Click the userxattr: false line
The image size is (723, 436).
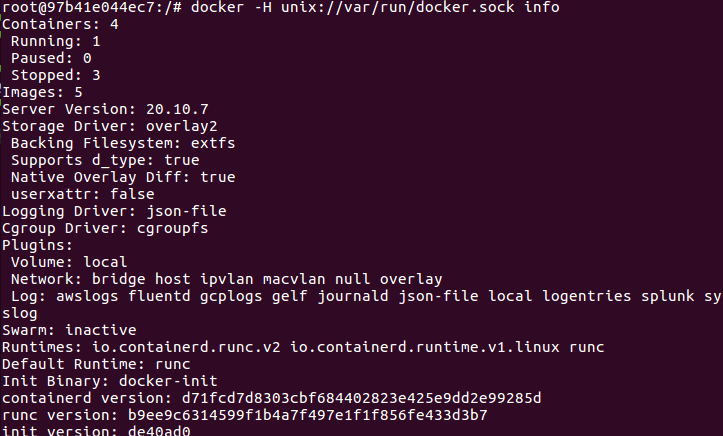point(83,194)
